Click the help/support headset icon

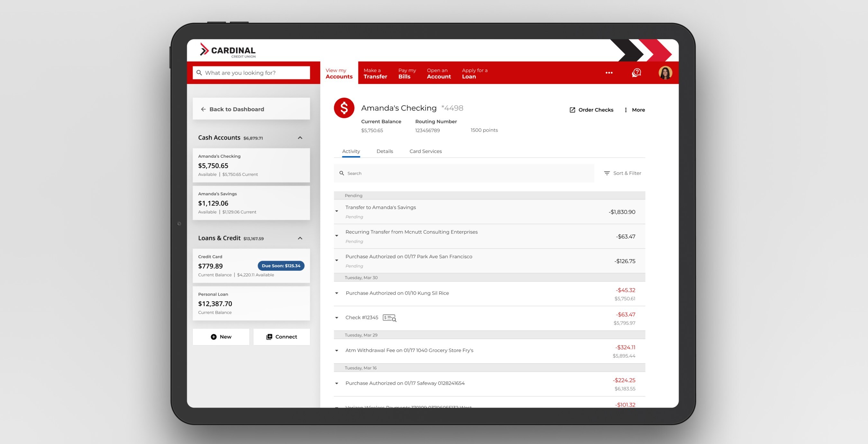pyautogui.click(x=635, y=73)
